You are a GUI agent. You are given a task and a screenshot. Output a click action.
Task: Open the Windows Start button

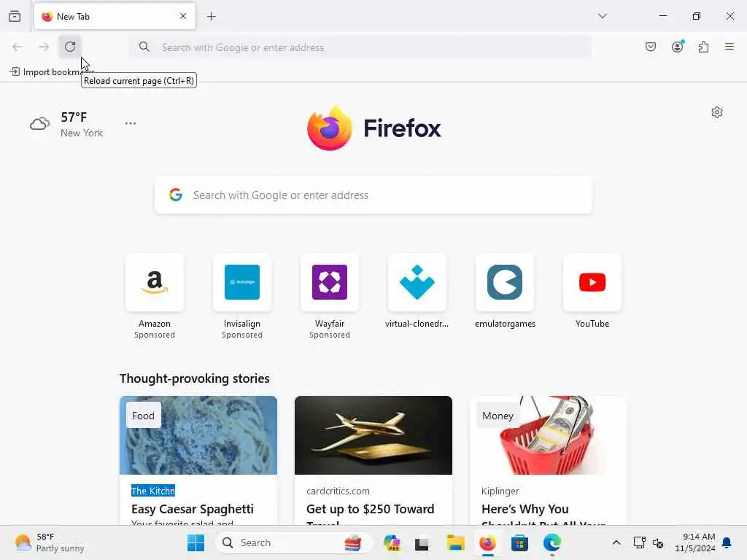[x=196, y=542]
